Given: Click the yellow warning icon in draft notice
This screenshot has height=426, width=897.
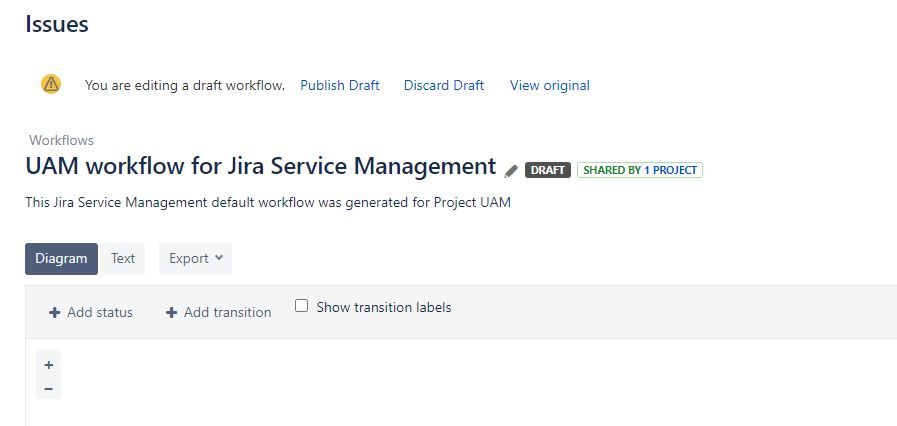Looking at the screenshot, I should click(x=51, y=85).
